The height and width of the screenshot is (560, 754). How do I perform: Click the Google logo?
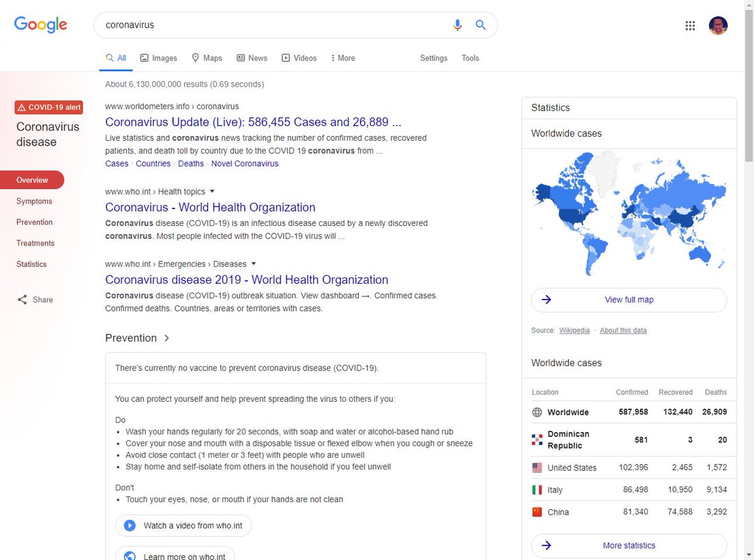point(41,24)
